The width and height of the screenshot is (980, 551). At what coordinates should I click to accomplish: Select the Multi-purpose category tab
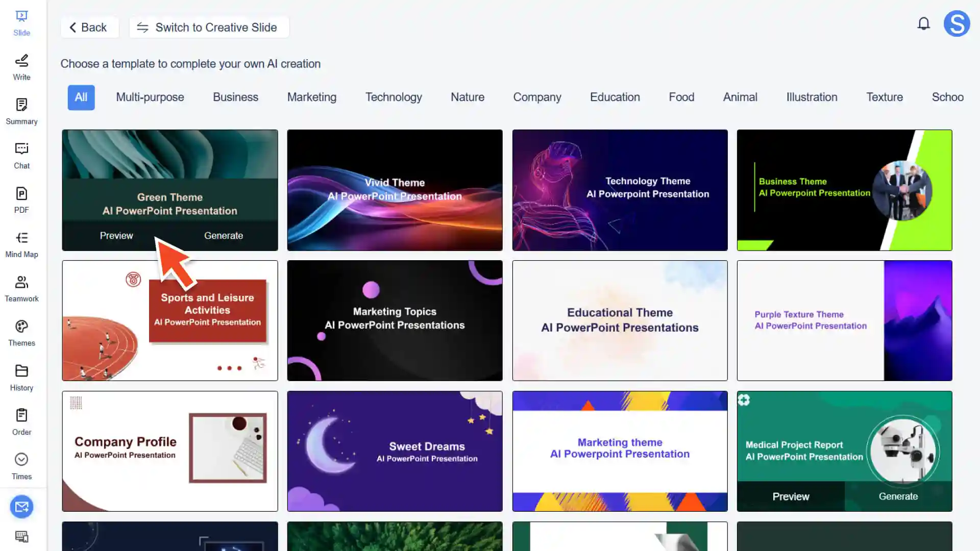coord(150,97)
